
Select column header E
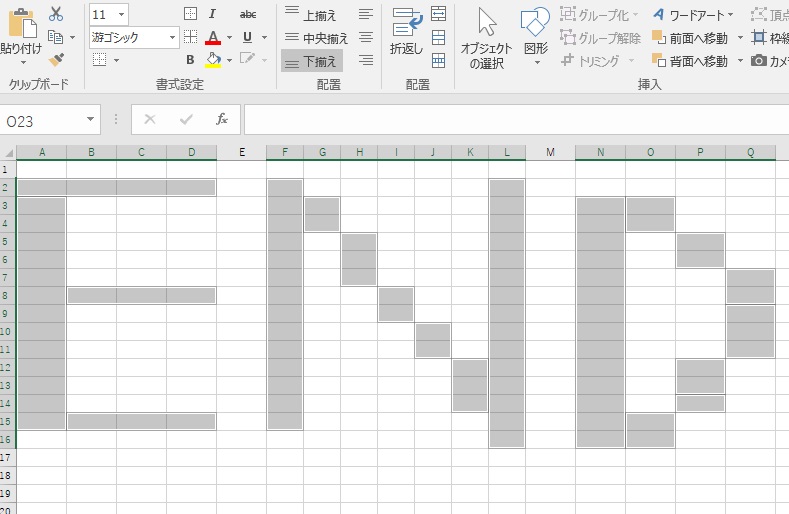[x=242, y=152]
